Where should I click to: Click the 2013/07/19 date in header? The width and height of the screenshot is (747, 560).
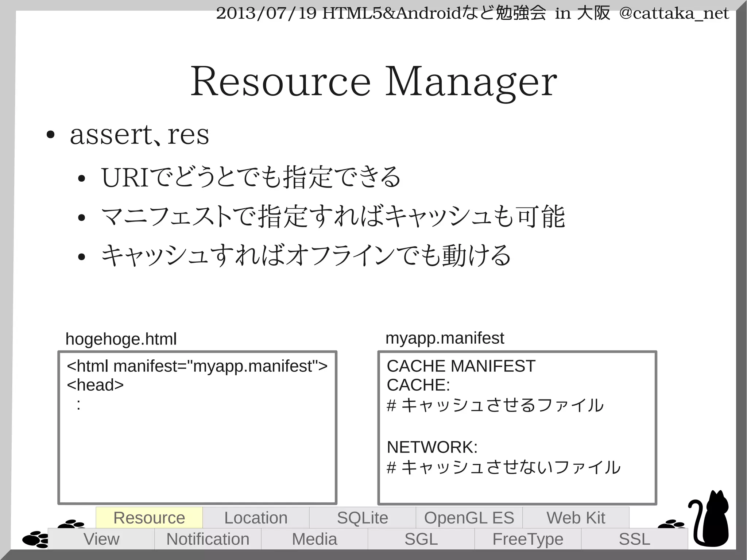[x=266, y=13]
